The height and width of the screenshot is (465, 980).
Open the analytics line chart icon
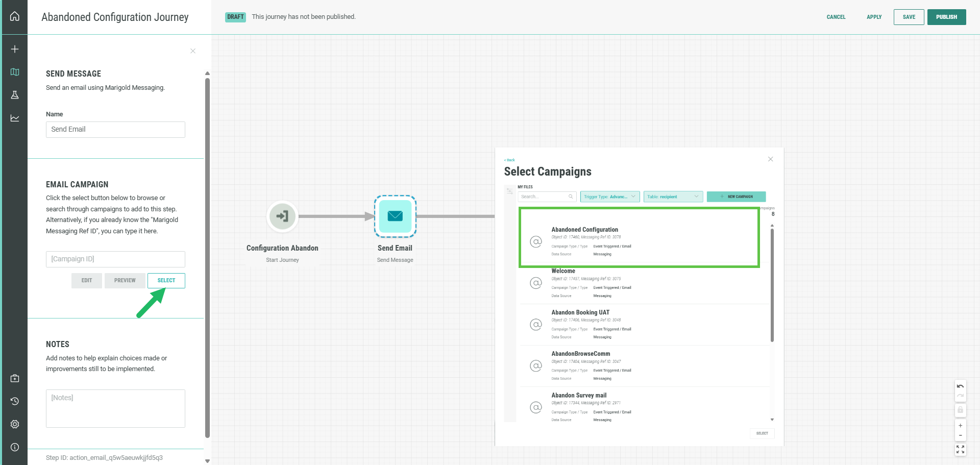[15, 118]
